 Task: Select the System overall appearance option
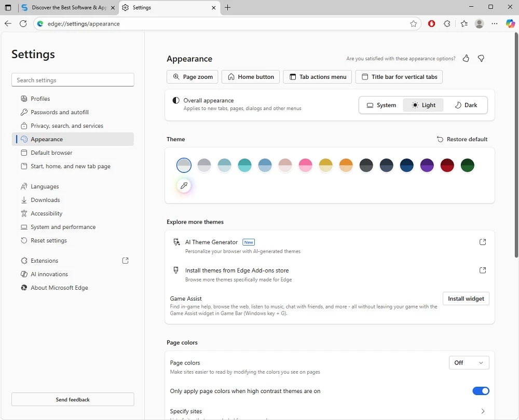381,105
